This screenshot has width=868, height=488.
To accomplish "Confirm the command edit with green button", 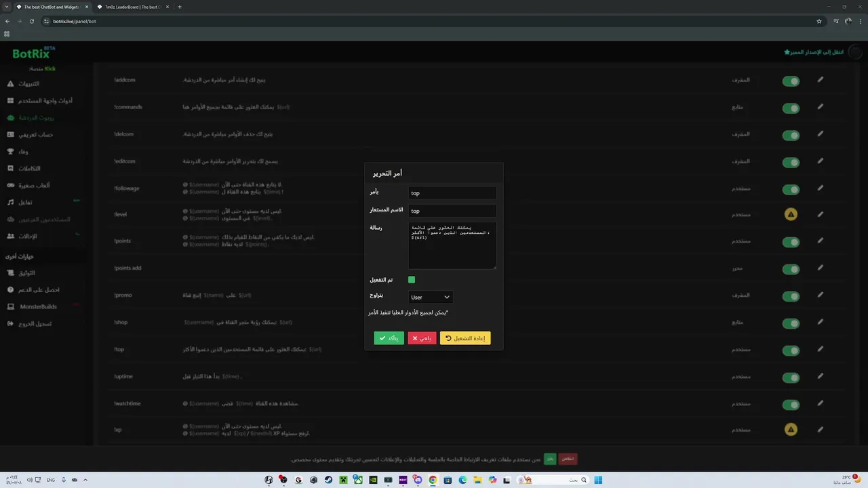I will tap(389, 338).
